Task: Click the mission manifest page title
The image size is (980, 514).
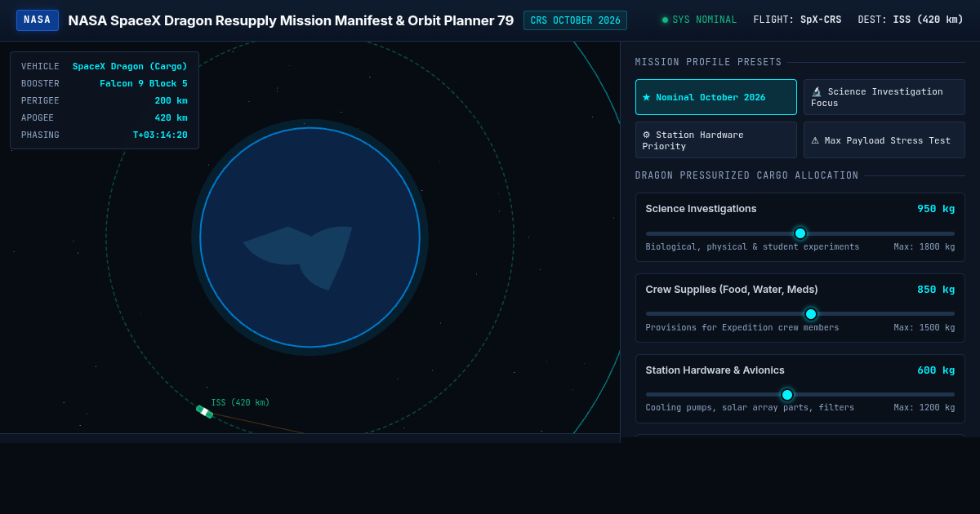Action: [x=291, y=20]
